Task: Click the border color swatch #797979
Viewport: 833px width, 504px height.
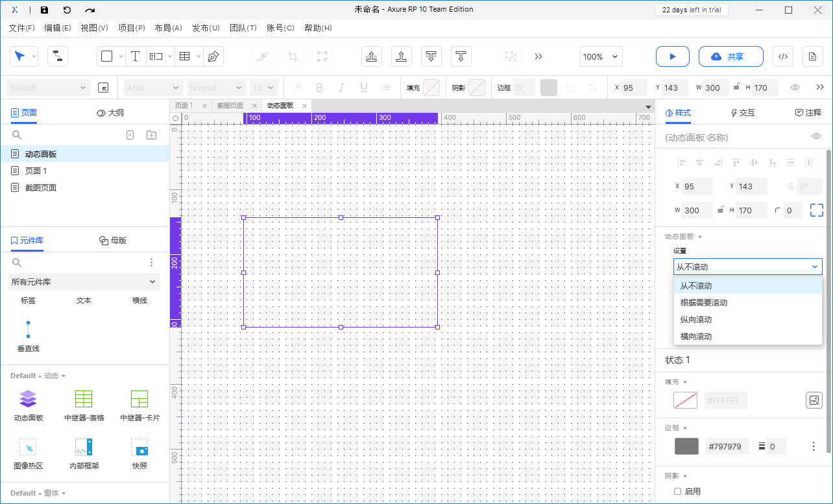Action: [686, 446]
